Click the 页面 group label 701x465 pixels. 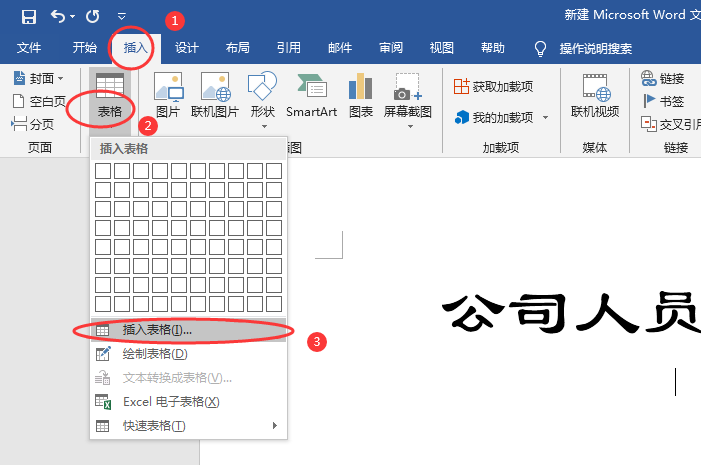coord(40,147)
